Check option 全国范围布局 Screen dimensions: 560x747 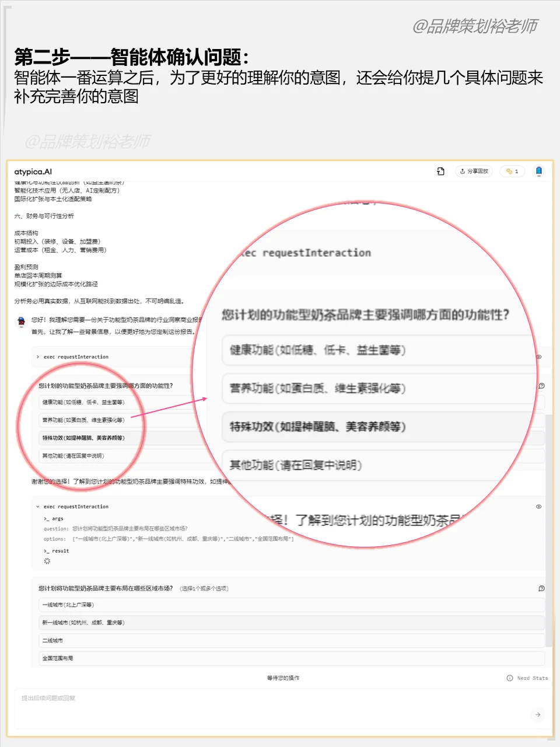(292, 658)
